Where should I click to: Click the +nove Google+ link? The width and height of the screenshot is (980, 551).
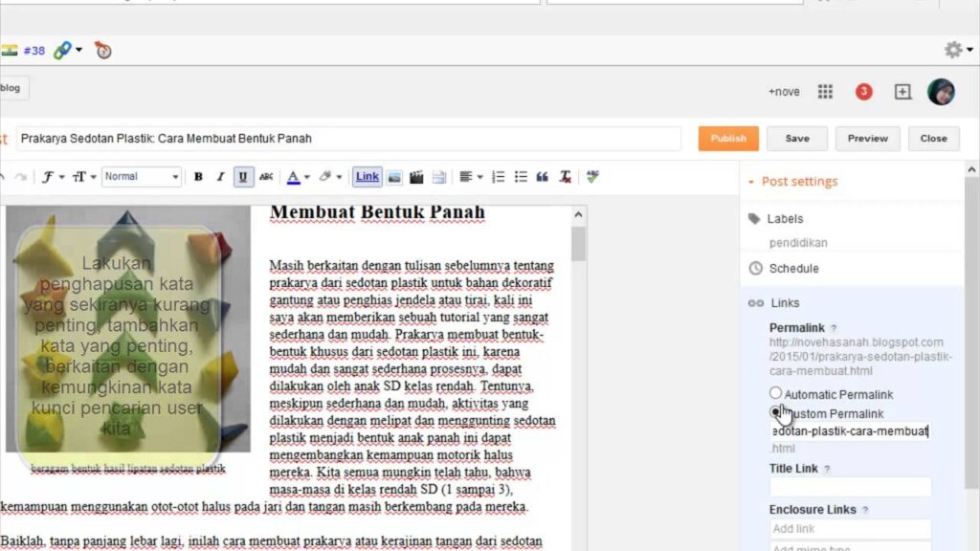pos(784,92)
